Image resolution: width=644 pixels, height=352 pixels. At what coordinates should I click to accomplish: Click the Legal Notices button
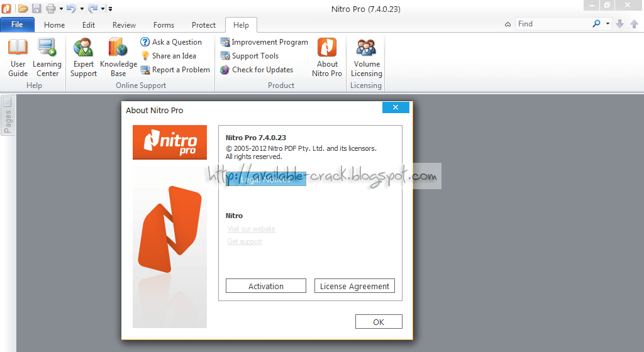coord(266,179)
